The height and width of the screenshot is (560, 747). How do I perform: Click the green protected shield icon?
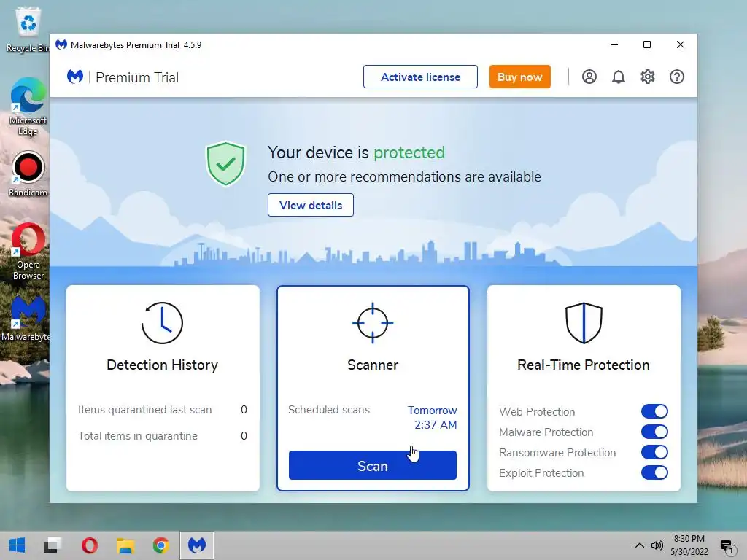225,164
